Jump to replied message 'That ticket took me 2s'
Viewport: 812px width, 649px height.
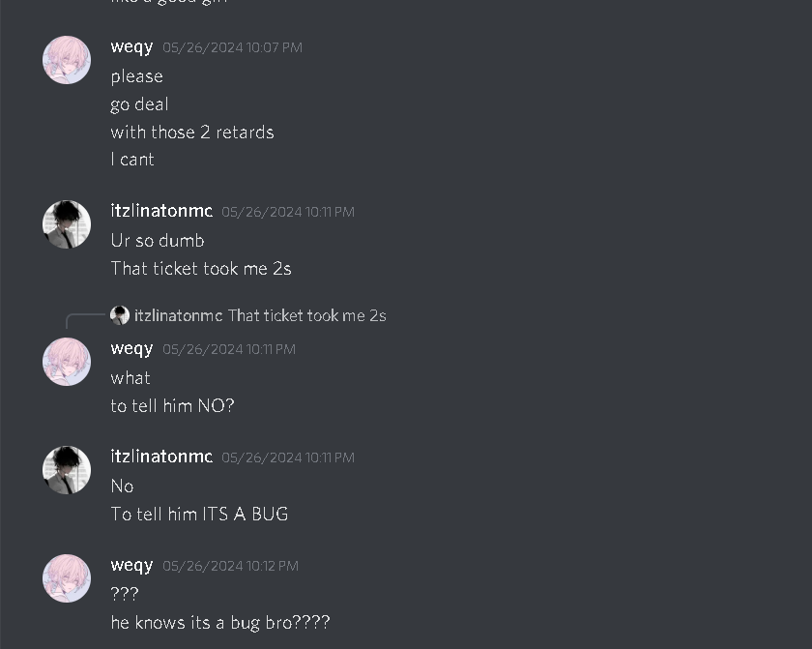coord(307,315)
